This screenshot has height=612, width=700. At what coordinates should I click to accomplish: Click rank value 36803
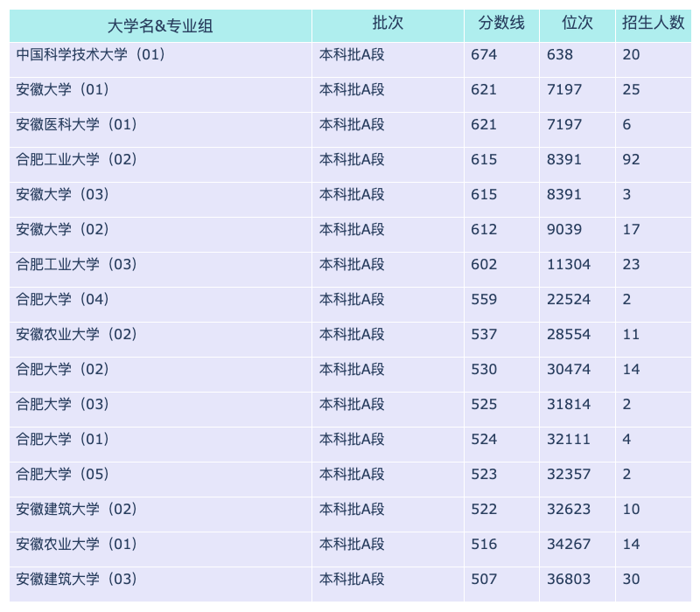569,579
